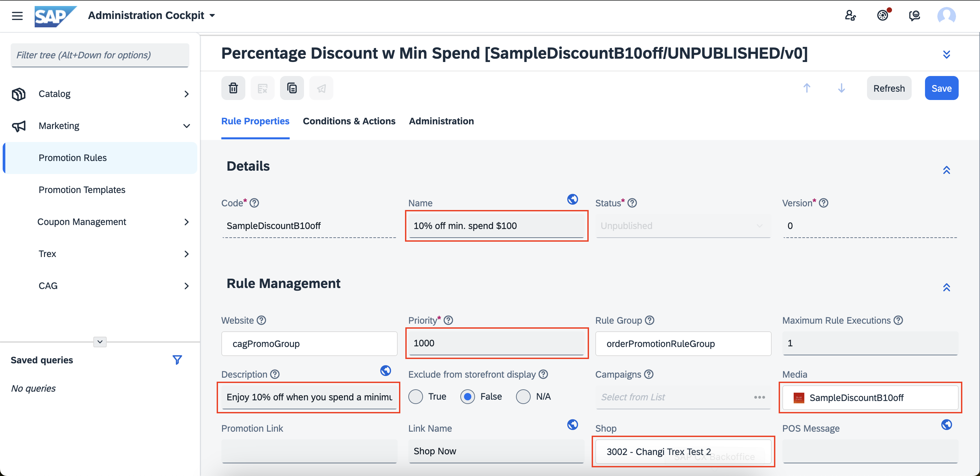Click the saved queries filter funnel icon
The image size is (980, 476).
point(177,360)
